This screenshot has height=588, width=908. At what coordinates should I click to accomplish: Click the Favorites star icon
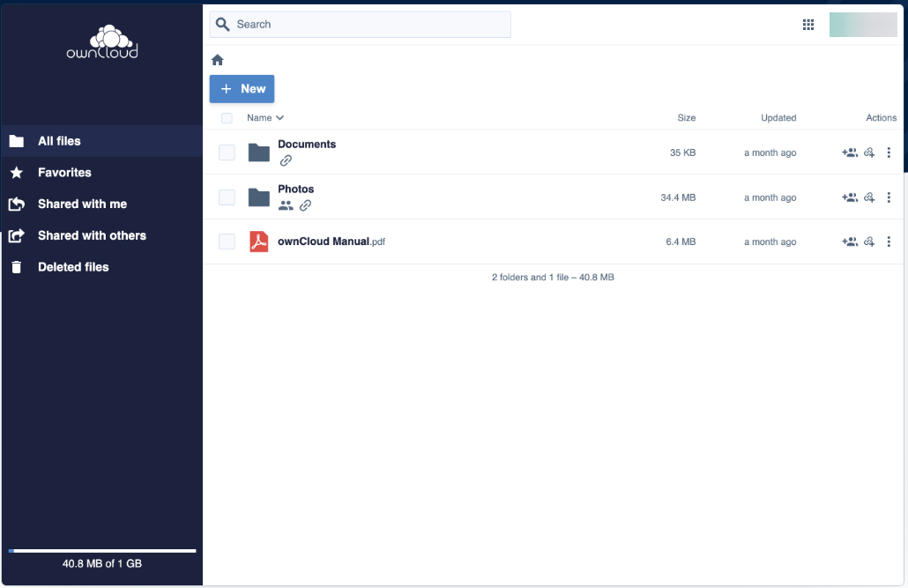click(x=17, y=172)
